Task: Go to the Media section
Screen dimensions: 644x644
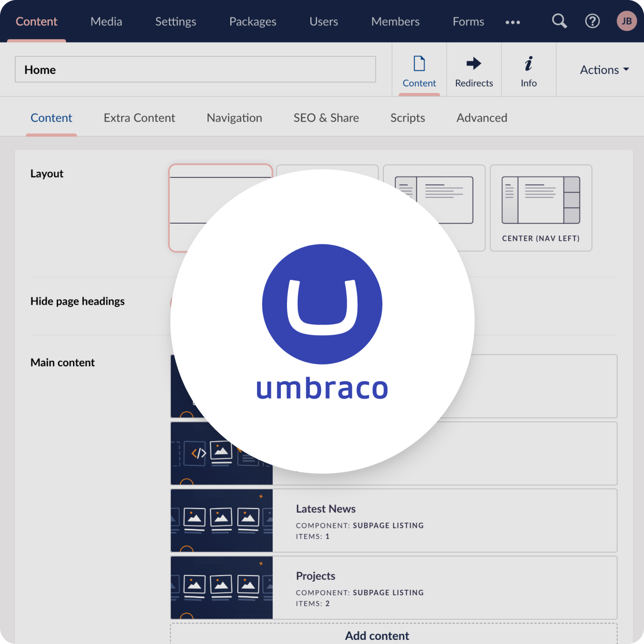Action: point(106,21)
